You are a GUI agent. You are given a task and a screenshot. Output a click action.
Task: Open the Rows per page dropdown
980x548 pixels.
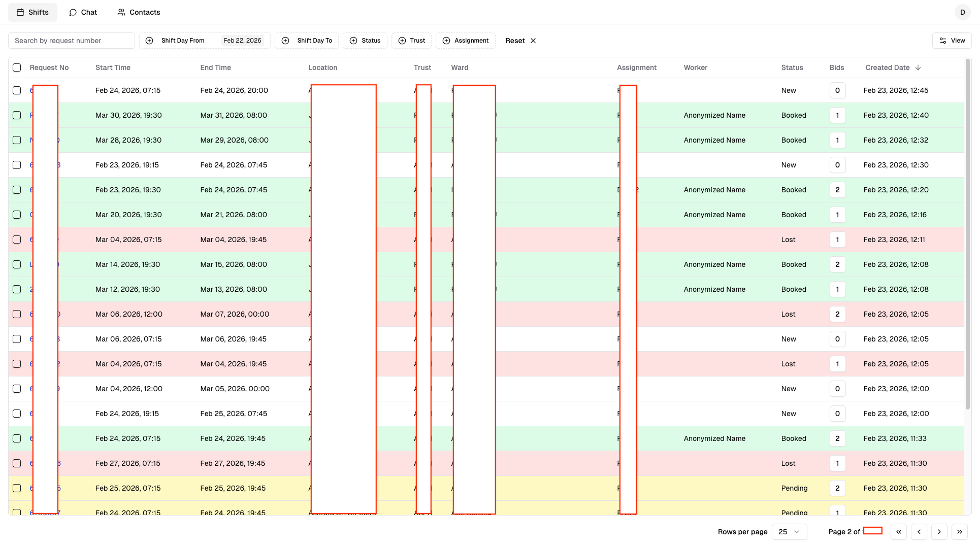789,532
